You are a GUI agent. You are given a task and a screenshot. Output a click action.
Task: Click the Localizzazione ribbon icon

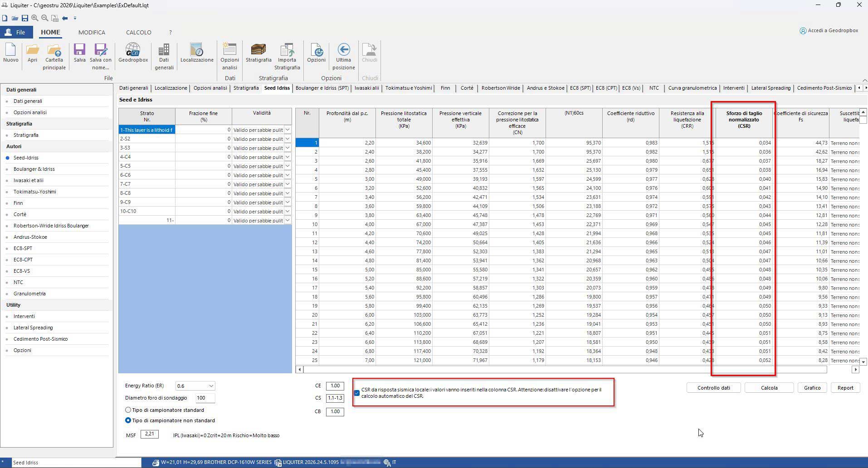[x=196, y=50]
